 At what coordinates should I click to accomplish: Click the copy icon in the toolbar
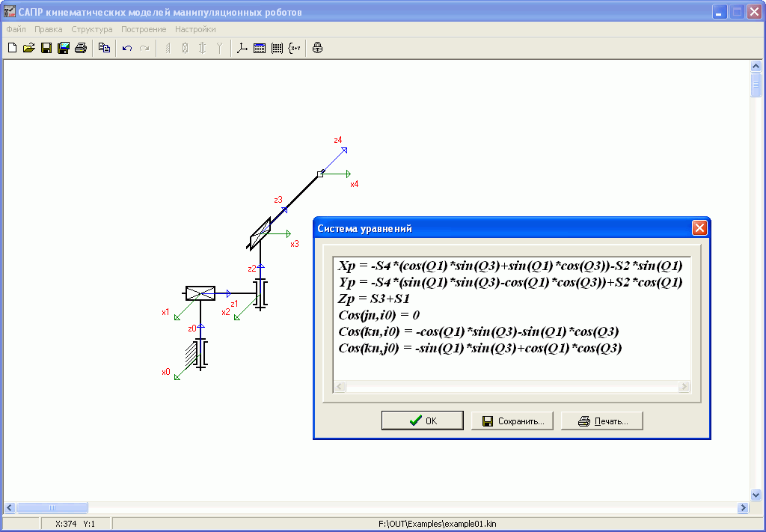pos(104,48)
